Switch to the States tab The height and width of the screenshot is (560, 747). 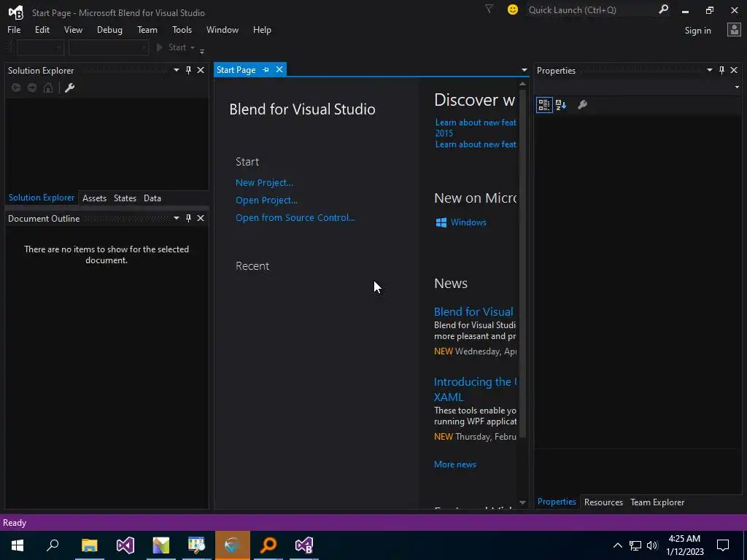coord(125,198)
